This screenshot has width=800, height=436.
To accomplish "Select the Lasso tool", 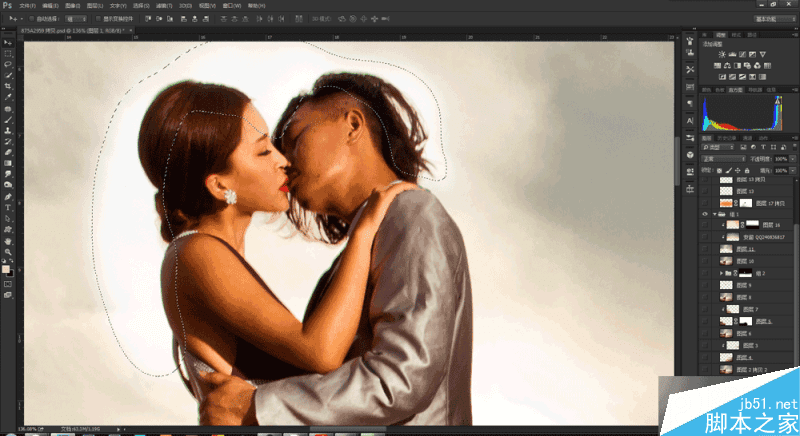I will pyautogui.click(x=8, y=64).
